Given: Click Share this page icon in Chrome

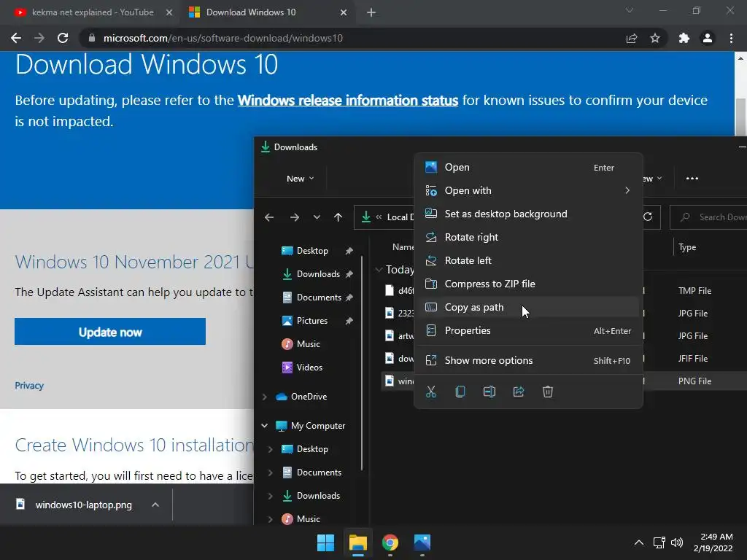Looking at the screenshot, I should pyautogui.click(x=632, y=38).
